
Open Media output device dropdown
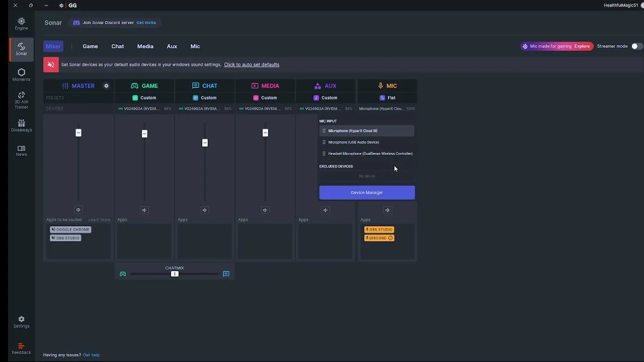click(x=265, y=109)
